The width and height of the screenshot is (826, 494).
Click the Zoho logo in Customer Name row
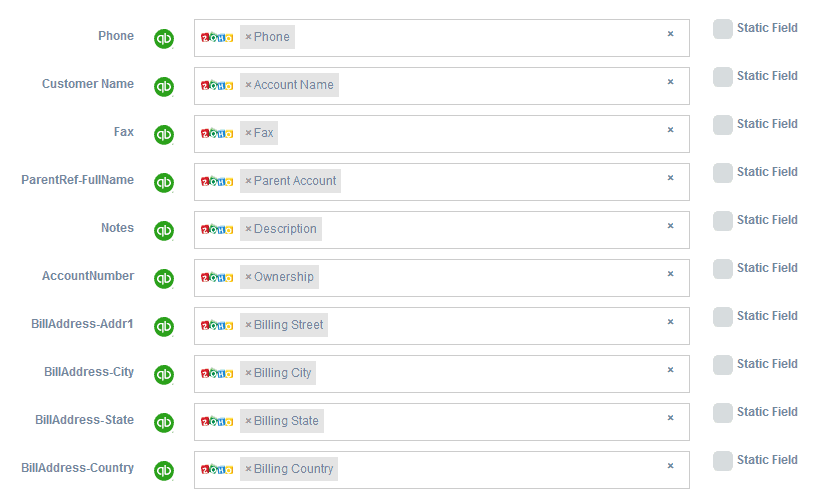[217, 85]
